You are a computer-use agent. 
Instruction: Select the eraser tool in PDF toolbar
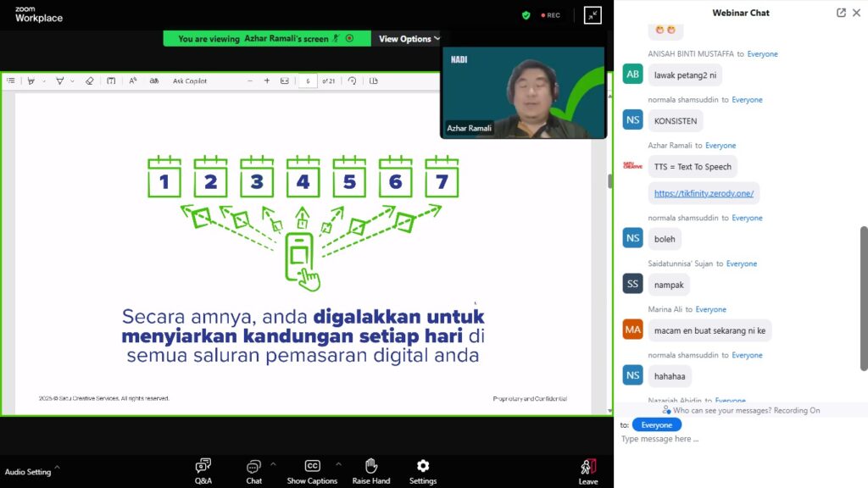[89, 81]
